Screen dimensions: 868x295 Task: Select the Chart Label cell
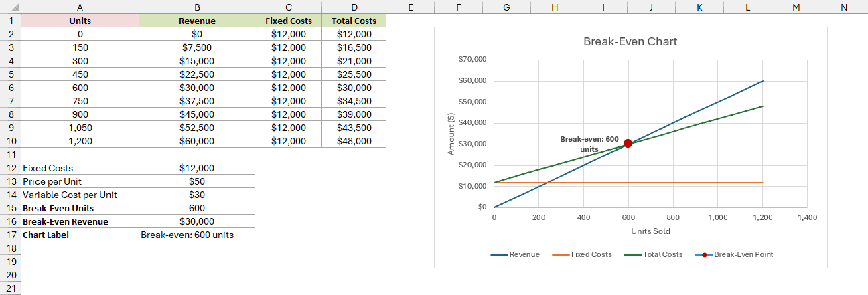click(x=80, y=235)
